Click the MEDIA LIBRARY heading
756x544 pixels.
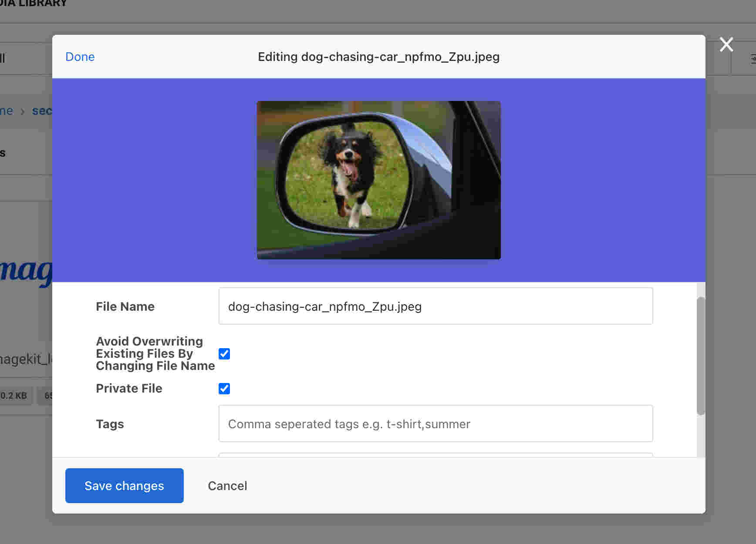(33, 3)
